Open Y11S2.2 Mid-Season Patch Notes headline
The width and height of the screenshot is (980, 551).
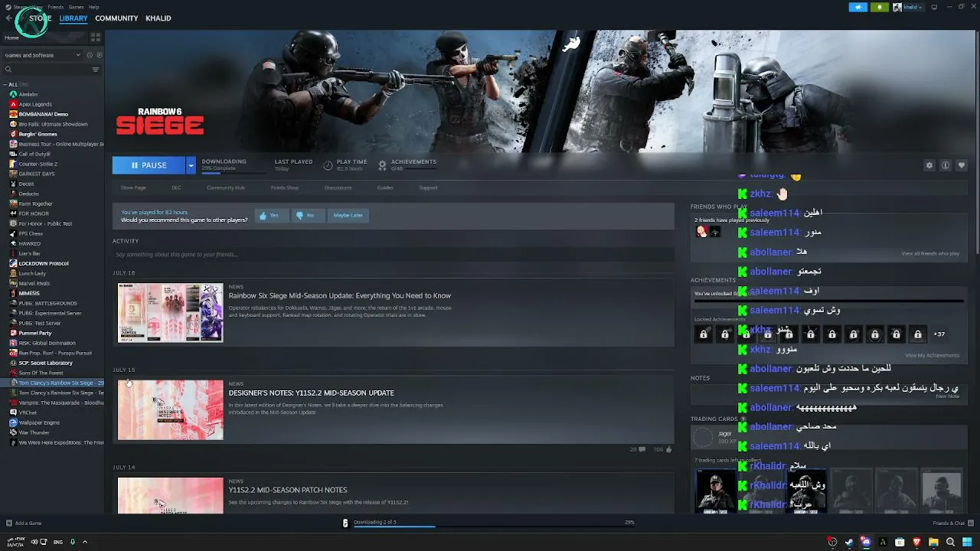(x=288, y=490)
